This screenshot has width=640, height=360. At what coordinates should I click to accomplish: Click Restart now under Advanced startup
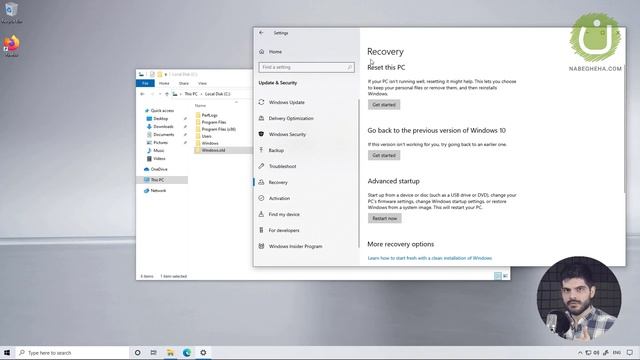pos(384,218)
